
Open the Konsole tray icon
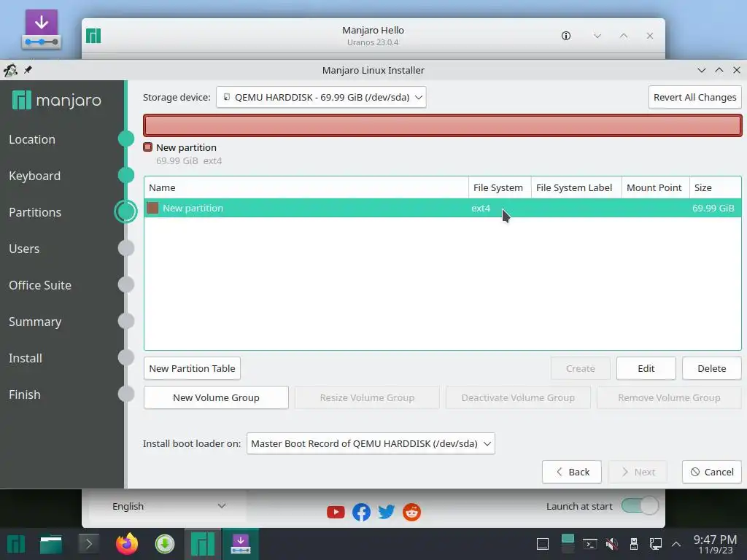(589, 544)
